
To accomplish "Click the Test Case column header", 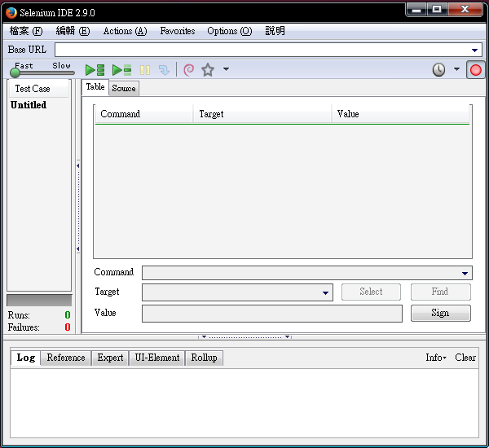I will click(x=38, y=89).
